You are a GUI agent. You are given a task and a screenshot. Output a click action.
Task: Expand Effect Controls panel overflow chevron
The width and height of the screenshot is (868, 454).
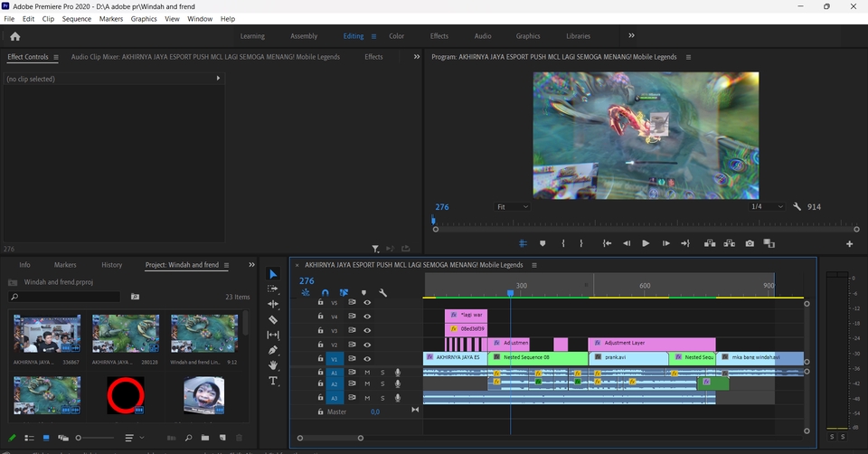(417, 56)
